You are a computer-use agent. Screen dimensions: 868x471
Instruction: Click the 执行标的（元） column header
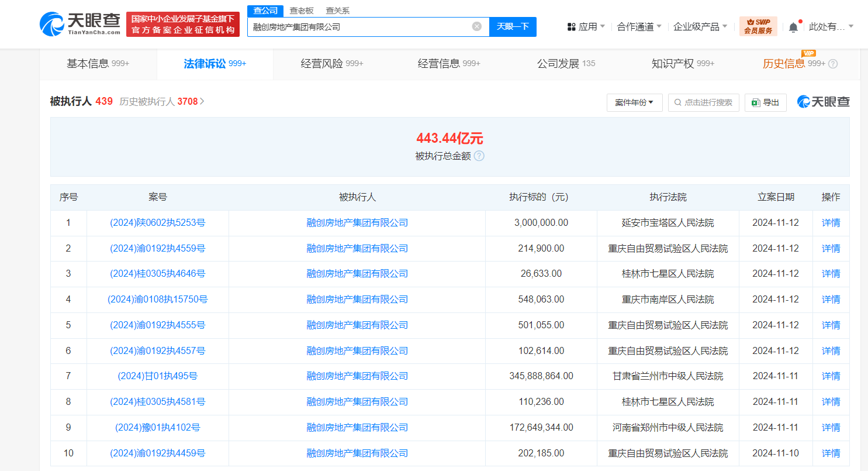point(541,198)
